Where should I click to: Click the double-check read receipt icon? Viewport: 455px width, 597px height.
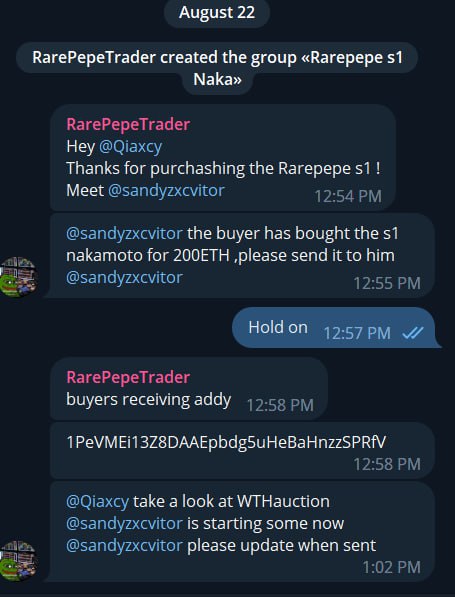pyautogui.click(x=413, y=333)
